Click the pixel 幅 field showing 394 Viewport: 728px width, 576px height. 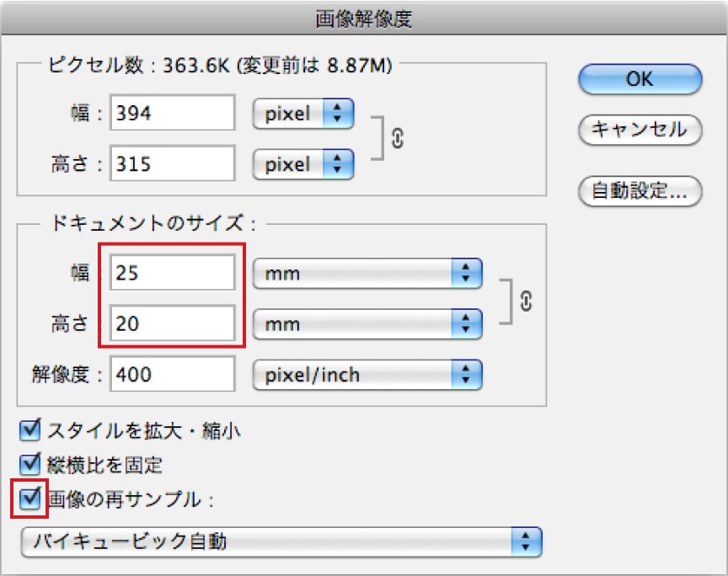173,114
